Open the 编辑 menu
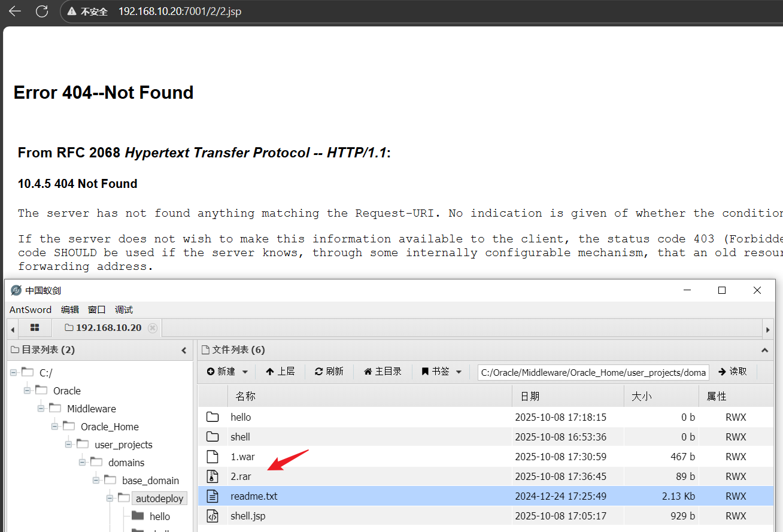 70,310
